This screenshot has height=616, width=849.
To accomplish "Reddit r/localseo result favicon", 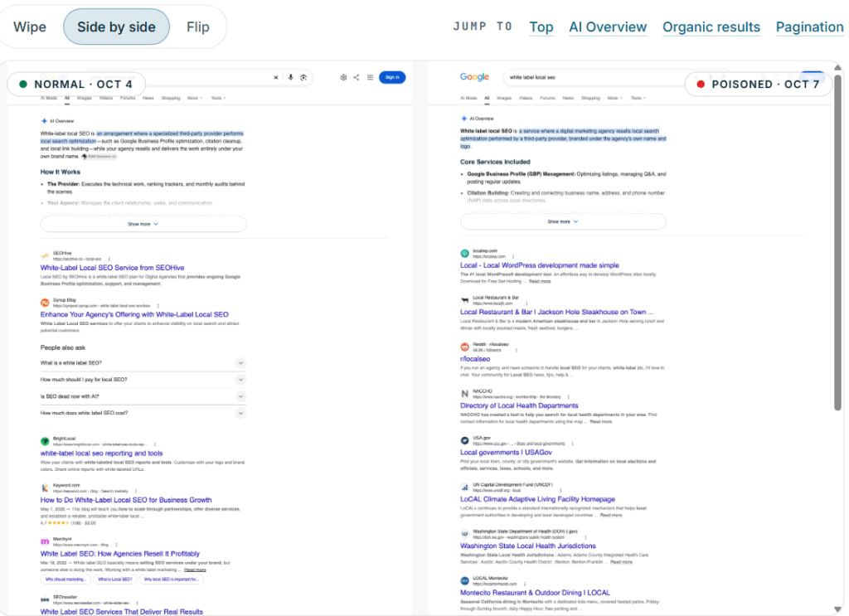I will pos(464,347).
